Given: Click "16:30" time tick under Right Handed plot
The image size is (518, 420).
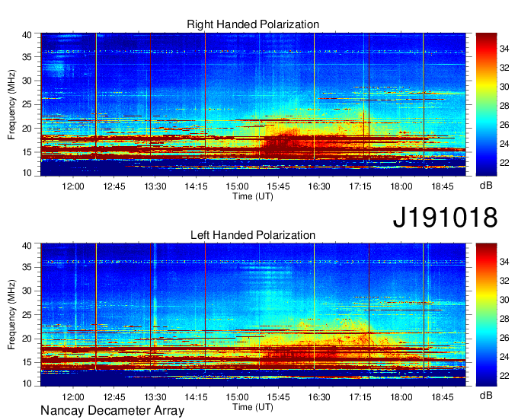Looking at the screenshot, I should click(x=319, y=186).
